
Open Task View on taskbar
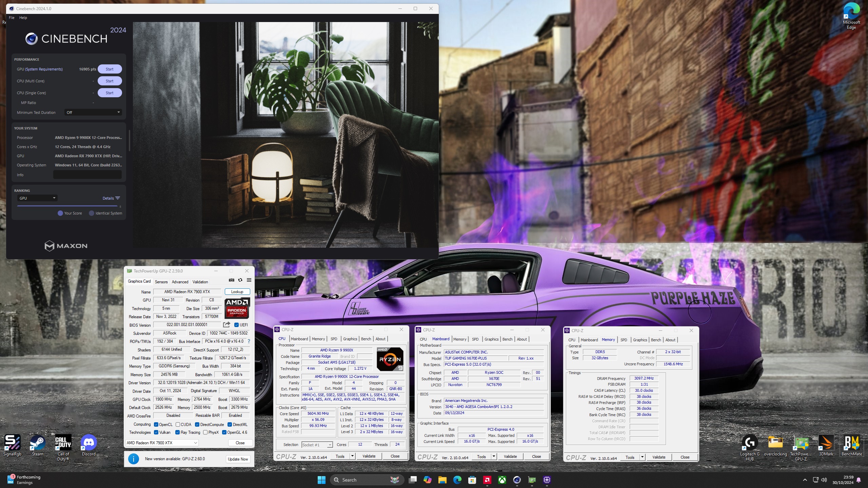point(413,480)
